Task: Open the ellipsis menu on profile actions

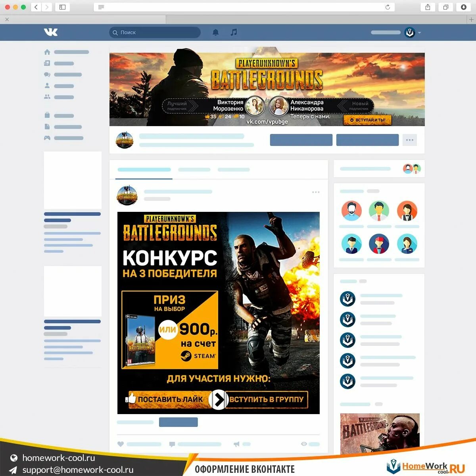Action: point(409,140)
